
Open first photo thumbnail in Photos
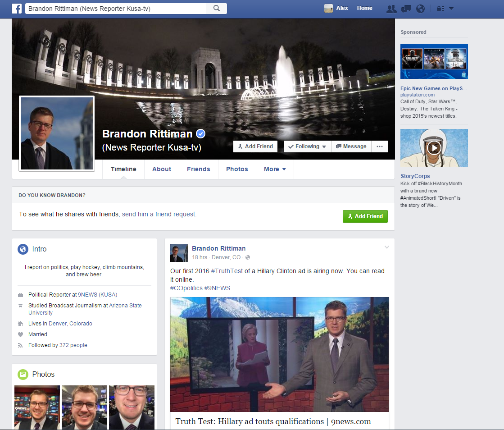(37, 407)
